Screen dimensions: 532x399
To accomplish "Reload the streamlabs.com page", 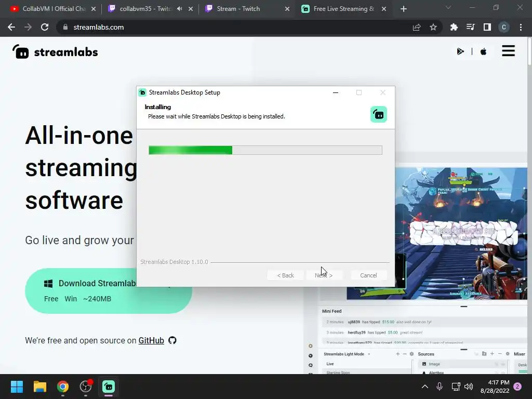I will coord(45,27).
